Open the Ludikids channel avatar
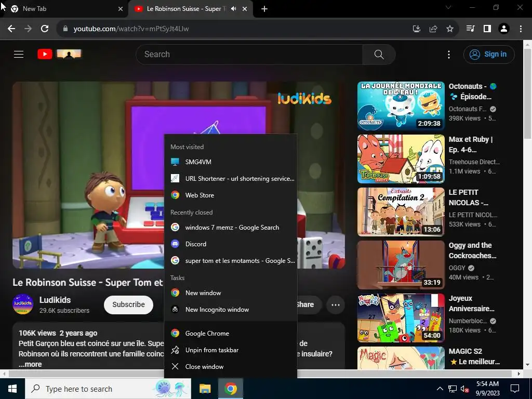Image resolution: width=532 pixels, height=399 pixels. pyautogui.click(x=23, y=304)
